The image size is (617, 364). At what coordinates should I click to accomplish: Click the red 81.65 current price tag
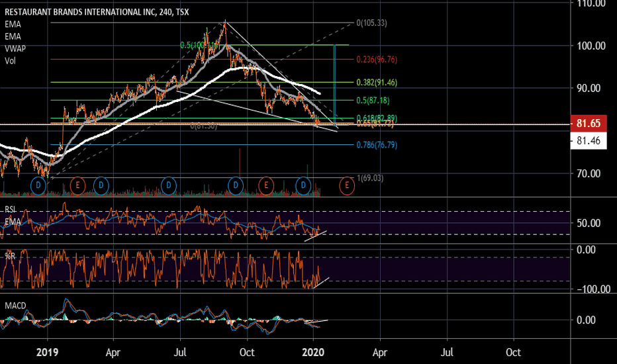[x=589, y=124]
